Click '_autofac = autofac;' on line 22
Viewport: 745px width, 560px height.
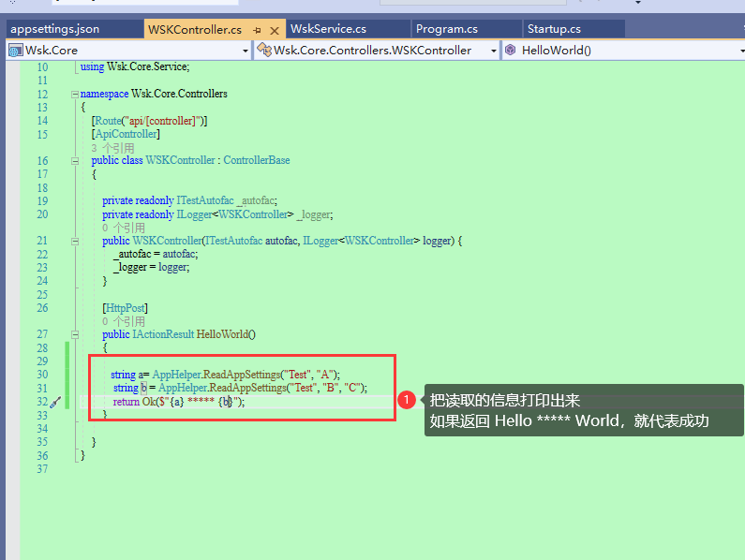tap(156, 255)
